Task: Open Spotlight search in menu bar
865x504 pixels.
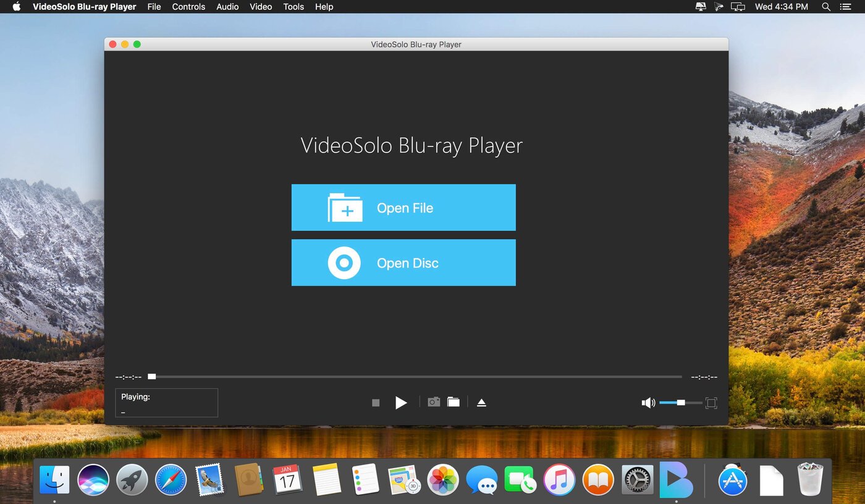Action: tap(826, 7)
